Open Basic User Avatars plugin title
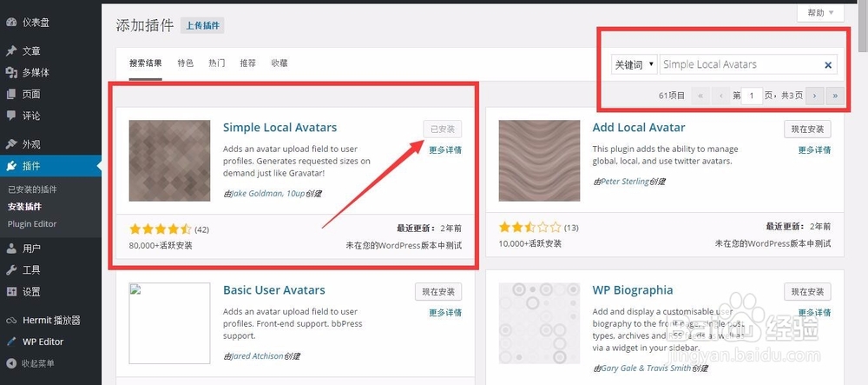The width and height of the screenshot is (868, 385). click(x=274, y=290)
